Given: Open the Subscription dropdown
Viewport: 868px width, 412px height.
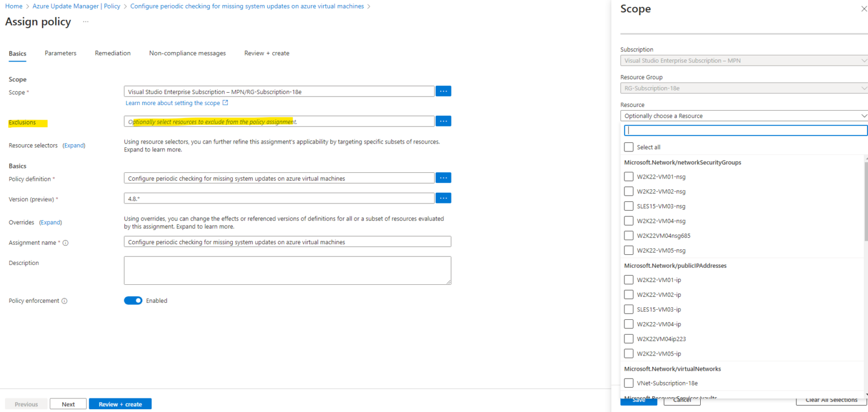Looking at the screenshot, I should (x=744, y=60).
